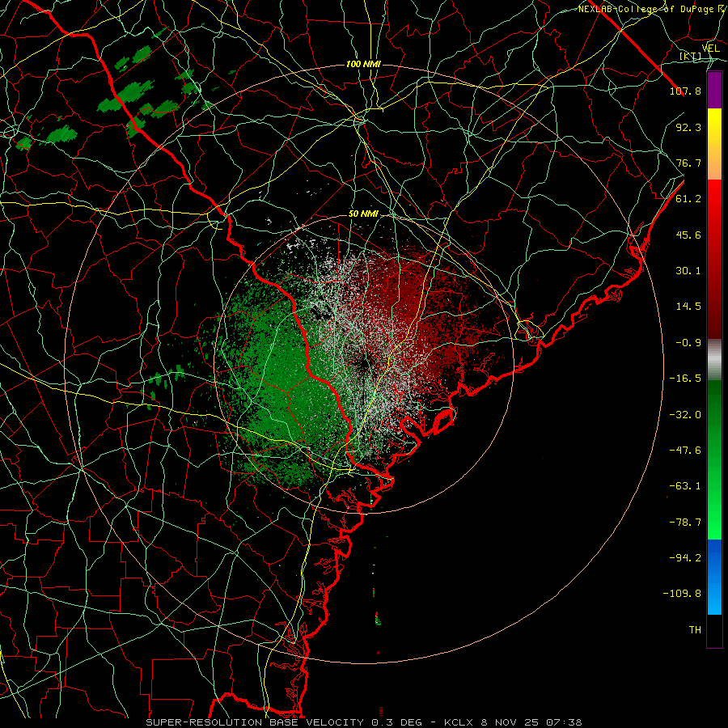Viewport: 728px width, 728px height.
Task: Select the -16.5 velocity scale value
Action: coord(685,379)
